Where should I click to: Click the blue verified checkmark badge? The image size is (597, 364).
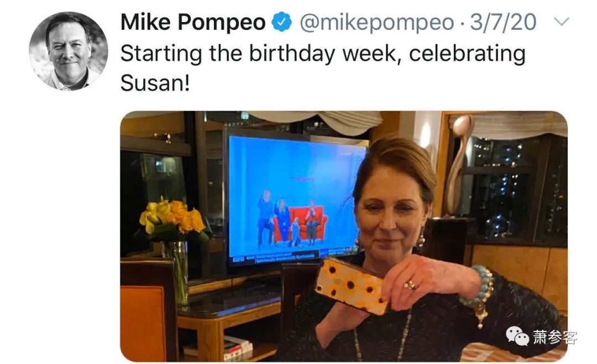point(281,22)
